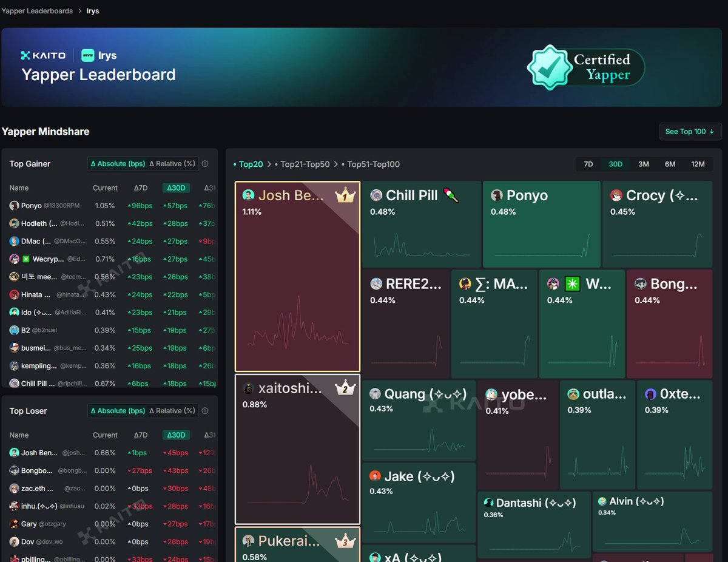Image resolution: width=728 pixels, height=562 pixels.
Task: Expand the See Top 100 list
Action: pyautogui.click(x=690, y=132)
